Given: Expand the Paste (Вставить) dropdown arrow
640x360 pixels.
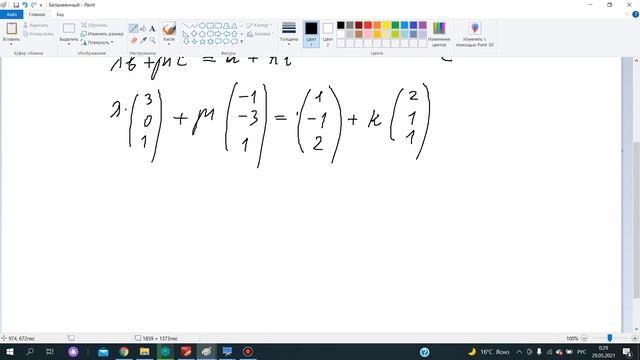Looking at the screenshot, I should click(11, 44).
